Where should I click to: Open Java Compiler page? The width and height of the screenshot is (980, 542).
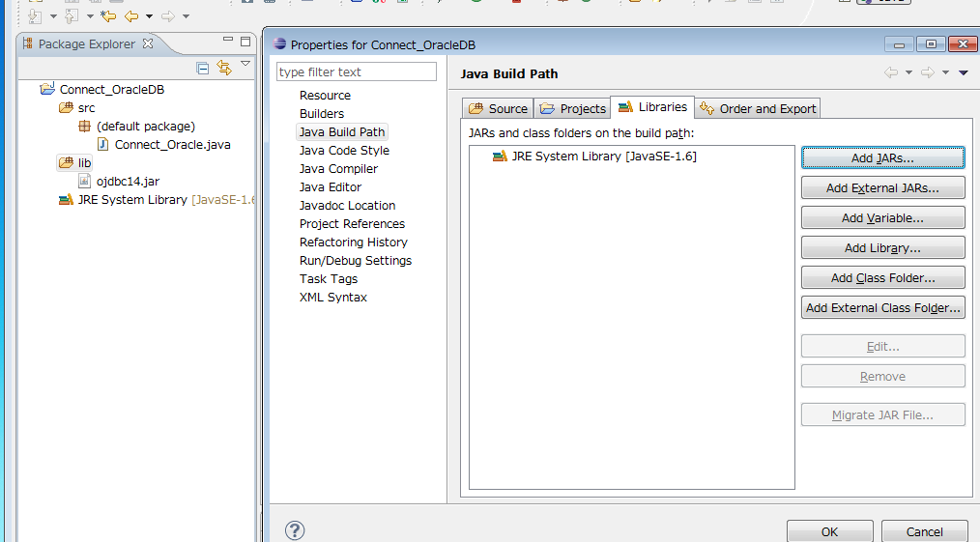338,169
